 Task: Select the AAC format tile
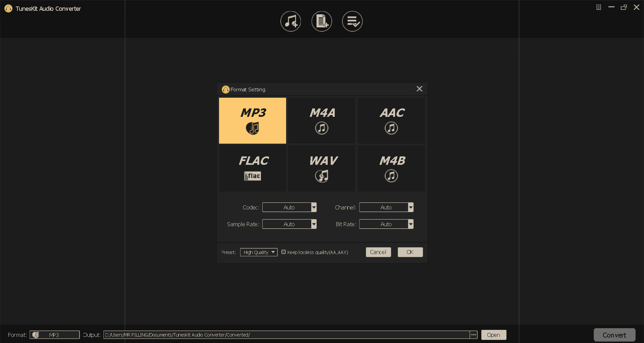click(x=391, y=120)
